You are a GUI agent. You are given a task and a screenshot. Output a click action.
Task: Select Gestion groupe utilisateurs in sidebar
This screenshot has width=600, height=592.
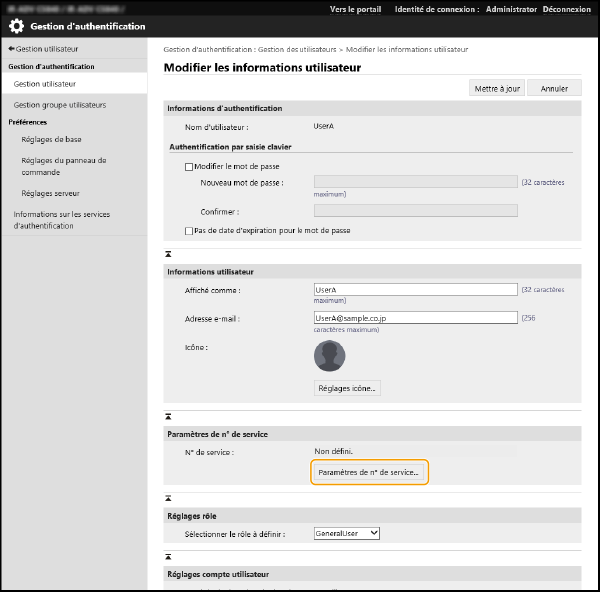pos(59,104)
